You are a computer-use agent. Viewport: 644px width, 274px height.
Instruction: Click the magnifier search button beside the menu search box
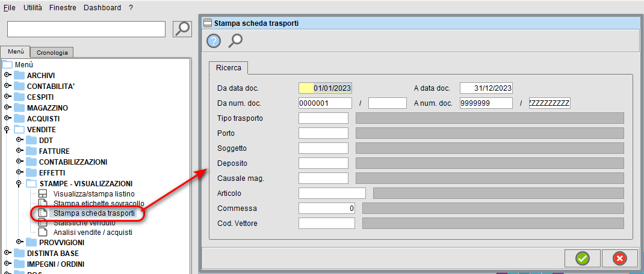[x=182, y=28]
